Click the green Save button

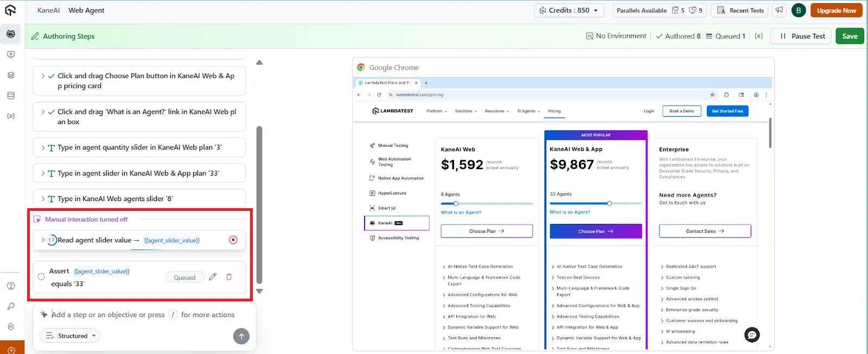coord(850,36)
